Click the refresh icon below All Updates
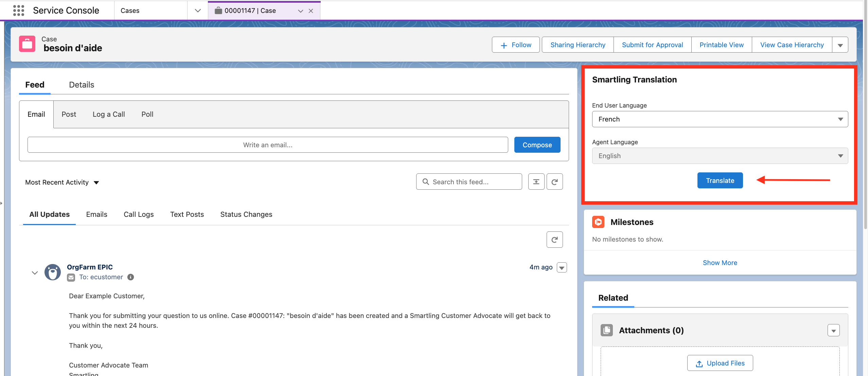 (554, 240)
